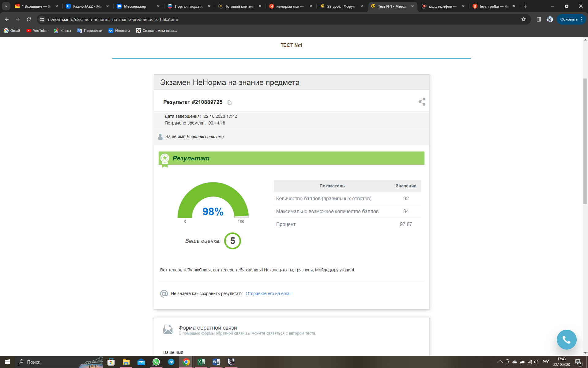The height and width of the screenshot is (368, 588).
Task: Click the blue phone call button
Action: [x=566, y=339]
